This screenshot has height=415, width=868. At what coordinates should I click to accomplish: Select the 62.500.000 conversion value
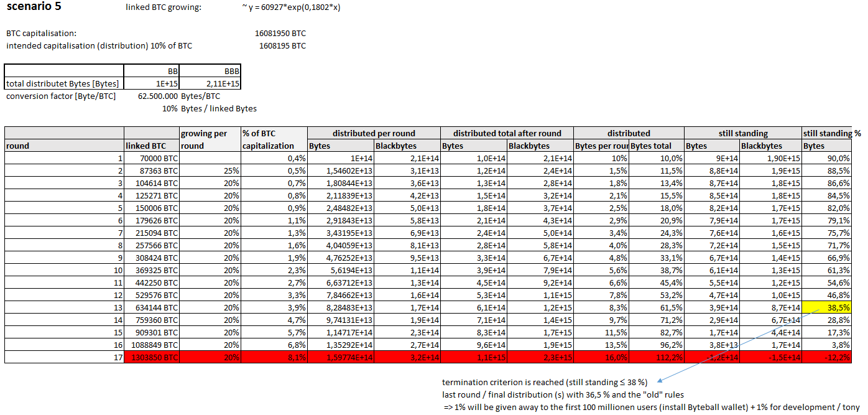click(157, 96)
